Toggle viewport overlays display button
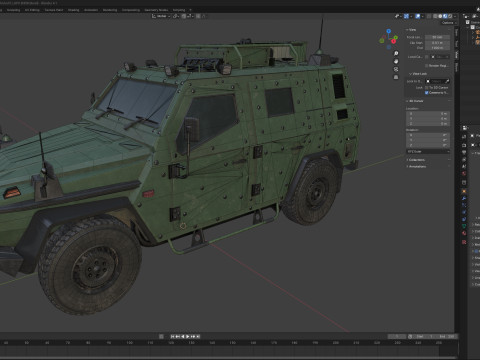 pos(418,16)
